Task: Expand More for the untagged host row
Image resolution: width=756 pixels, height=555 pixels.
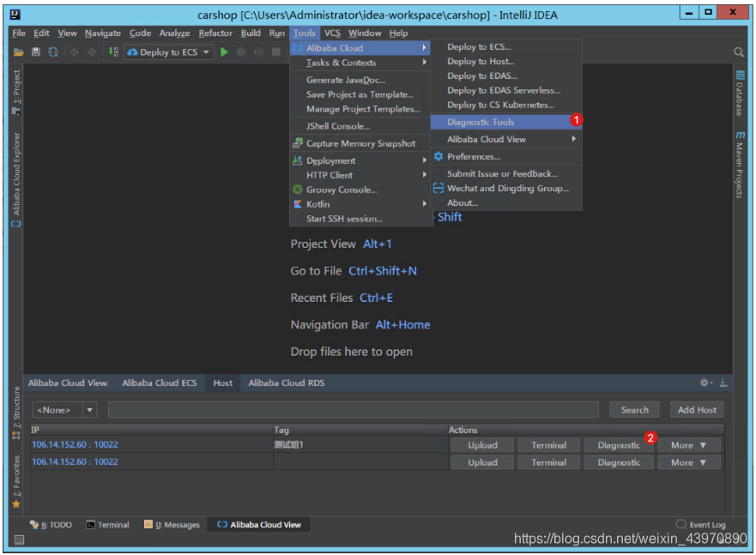Action: 689,462
